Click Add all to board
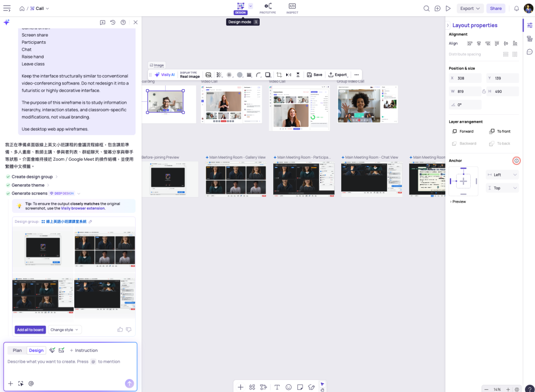 pyautogui.click(x=30, y=329)
